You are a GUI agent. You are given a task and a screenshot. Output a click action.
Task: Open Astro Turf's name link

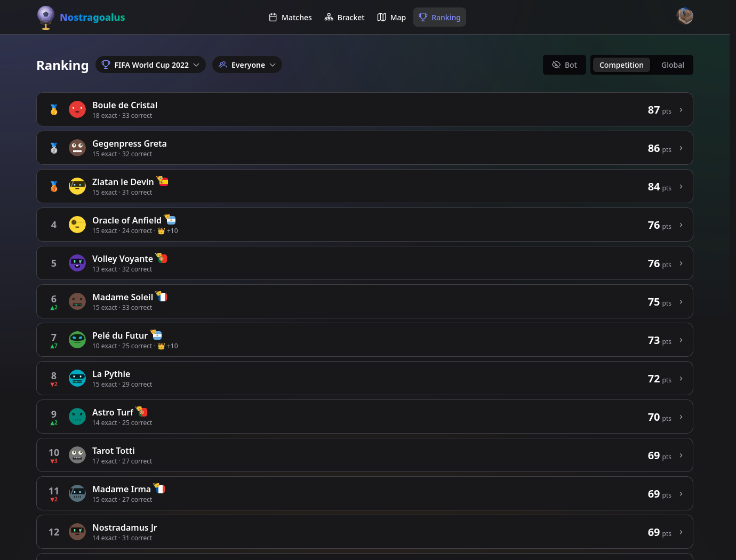(x=113, y=412)
